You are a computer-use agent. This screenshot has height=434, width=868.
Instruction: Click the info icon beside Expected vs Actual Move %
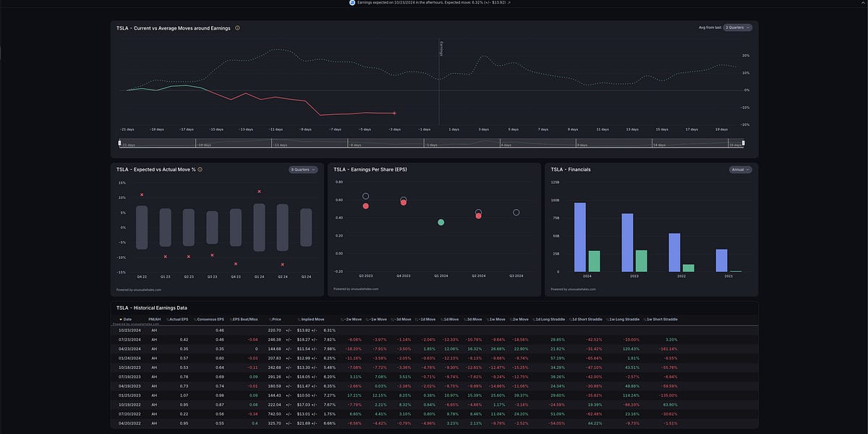200,169
